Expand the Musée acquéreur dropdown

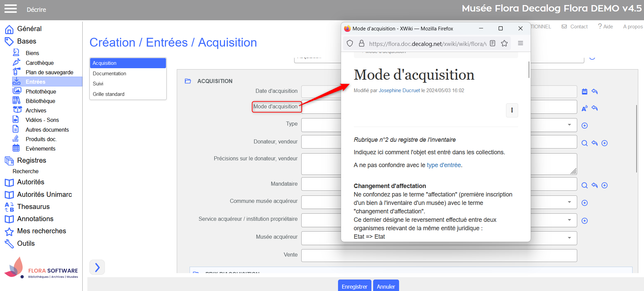pos(569,238)
